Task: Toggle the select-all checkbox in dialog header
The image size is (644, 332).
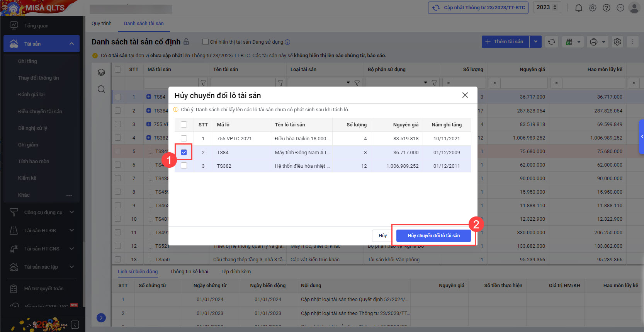Action: point(184,124)
